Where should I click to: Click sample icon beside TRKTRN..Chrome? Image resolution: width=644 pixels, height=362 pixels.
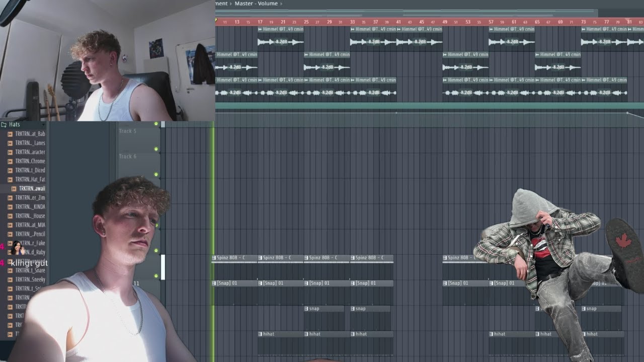[10, 161]
